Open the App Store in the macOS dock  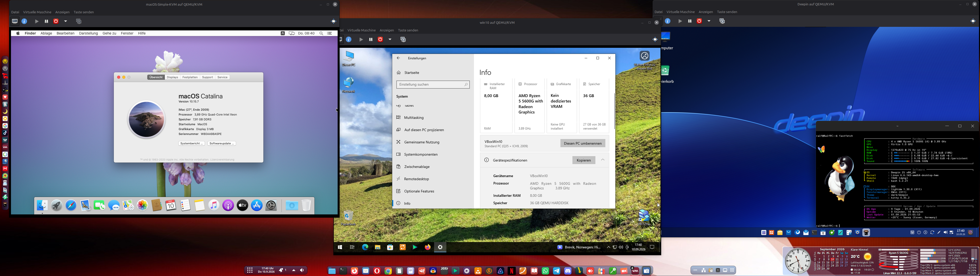tap(257, 206)
